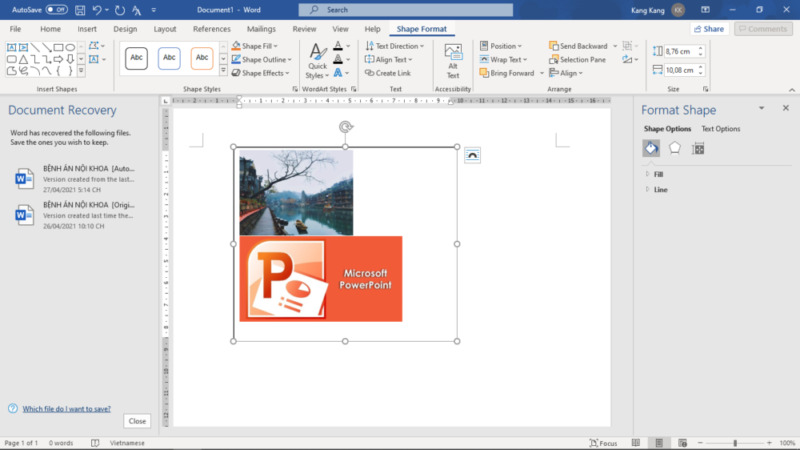Click "Which file do I want to save?" link
The image size is (800, 450).
(67, 408)
